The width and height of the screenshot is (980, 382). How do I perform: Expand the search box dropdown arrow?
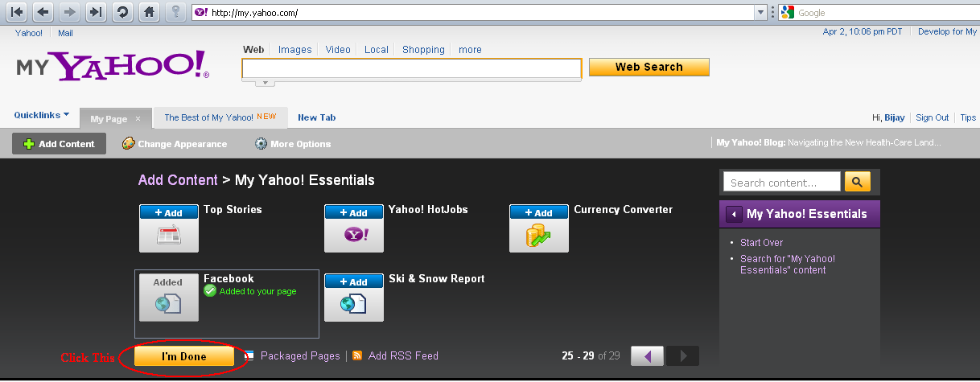pos(266,82)
